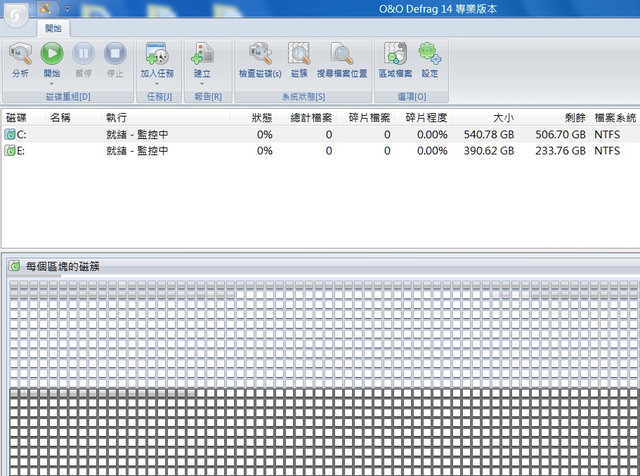Expand the dropdown arrow under 加入任務
The height and width of the screenshot is (476, 640).
(x=157, y=84)
